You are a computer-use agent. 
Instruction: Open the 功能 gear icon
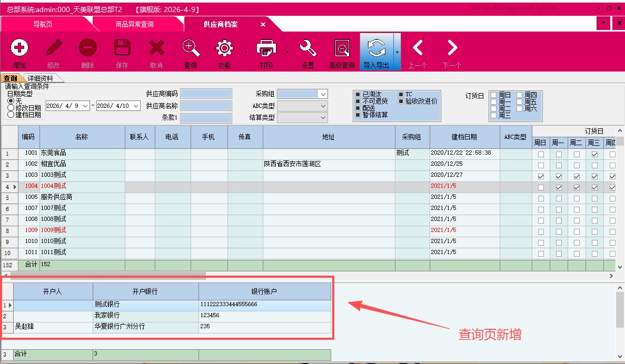pyautogui.click(x=225, y=48)
